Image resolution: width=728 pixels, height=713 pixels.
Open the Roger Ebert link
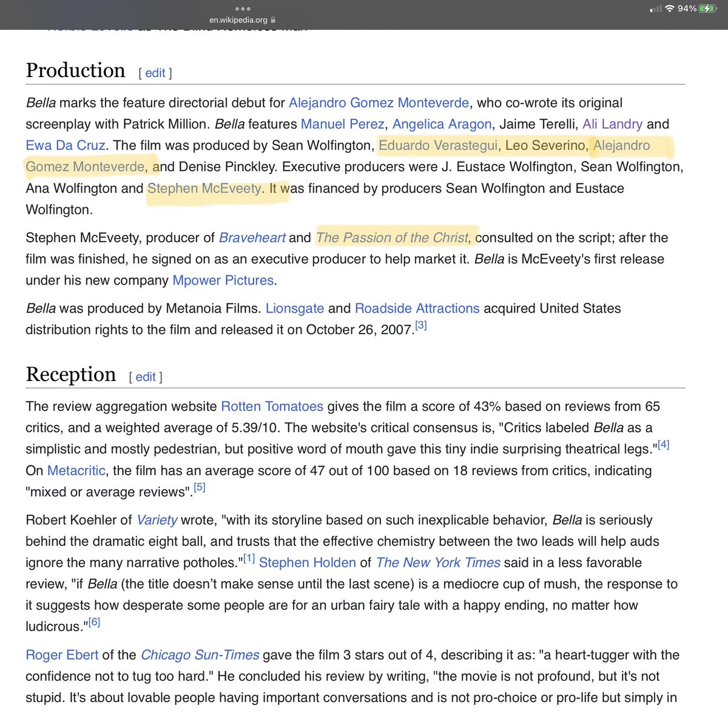pos(62,655)
